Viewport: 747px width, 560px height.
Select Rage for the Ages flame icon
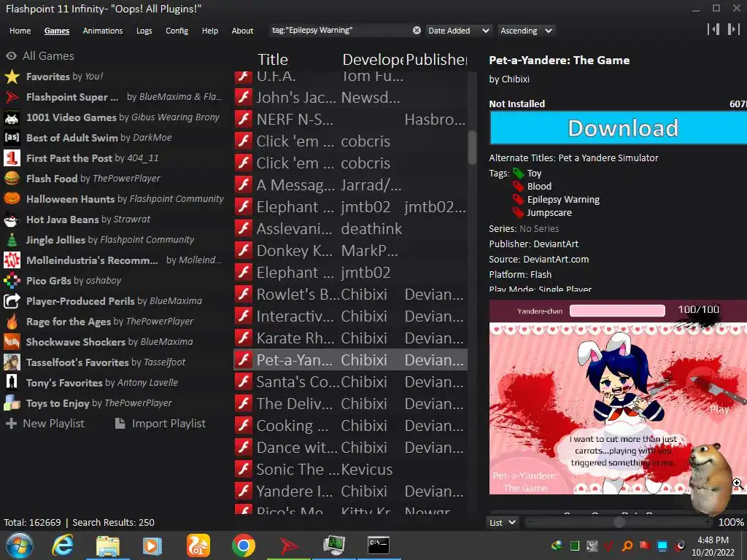click(12, 322)
